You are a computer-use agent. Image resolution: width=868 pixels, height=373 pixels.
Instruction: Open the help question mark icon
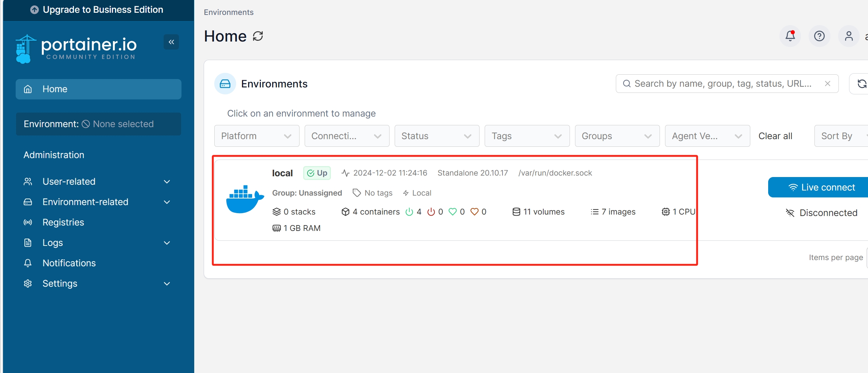coord(819,36)
